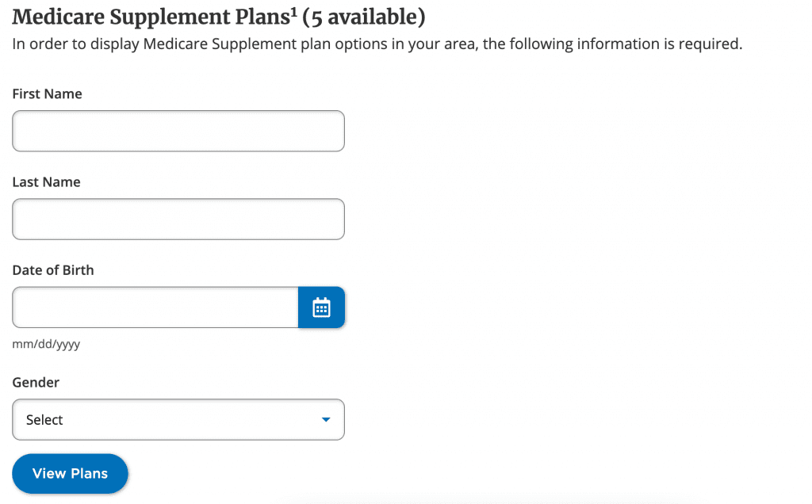Image resolution: width=812 pixels, height=504 pixels.
Task: Focus the Last Name text box
Action: click(x=178, y=219)
